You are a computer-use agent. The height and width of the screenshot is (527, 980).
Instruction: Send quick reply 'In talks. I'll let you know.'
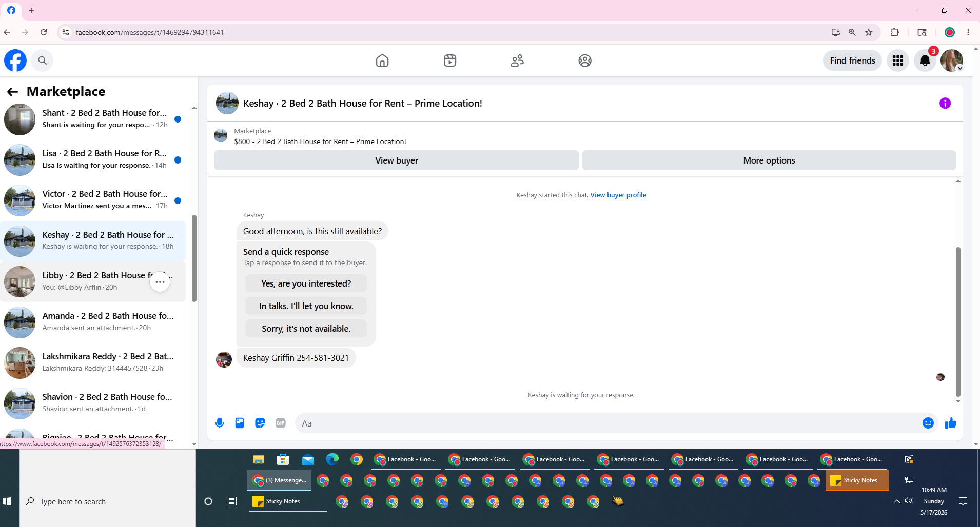tap(306, 306)
